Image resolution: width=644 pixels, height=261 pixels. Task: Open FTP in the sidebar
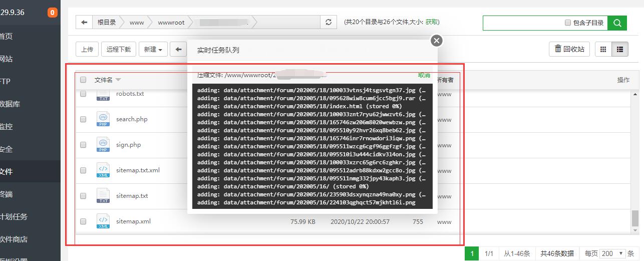[6, 82]
